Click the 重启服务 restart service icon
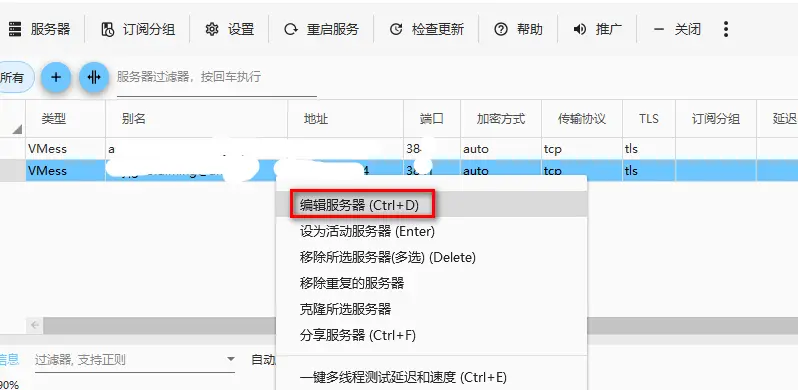This screenshot has height=390, width=798. (291, 30)
